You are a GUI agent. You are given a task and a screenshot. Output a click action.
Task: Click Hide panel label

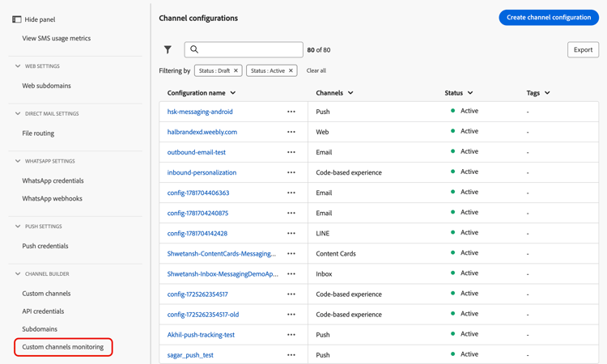[x=40, y=19]
